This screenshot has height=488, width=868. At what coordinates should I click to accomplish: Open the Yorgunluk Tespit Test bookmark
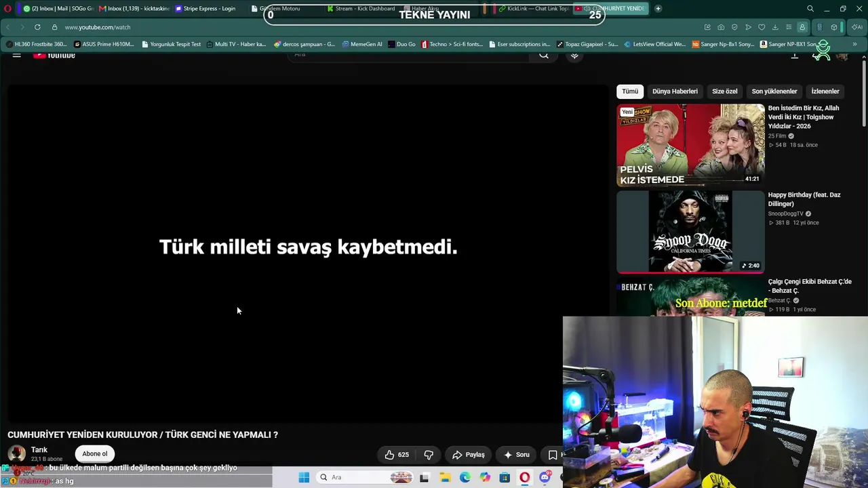tap(172, 44)
